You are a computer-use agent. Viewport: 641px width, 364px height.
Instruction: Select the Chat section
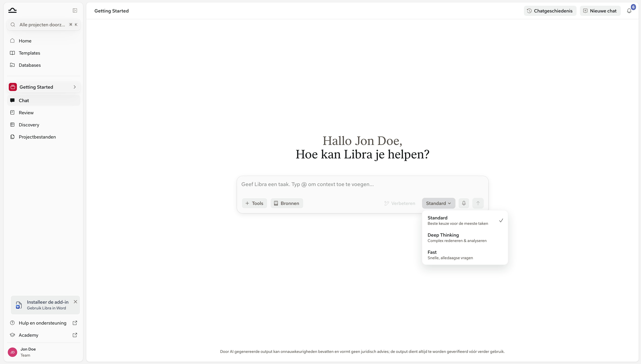pyautogui.click(x=44, y=100)
